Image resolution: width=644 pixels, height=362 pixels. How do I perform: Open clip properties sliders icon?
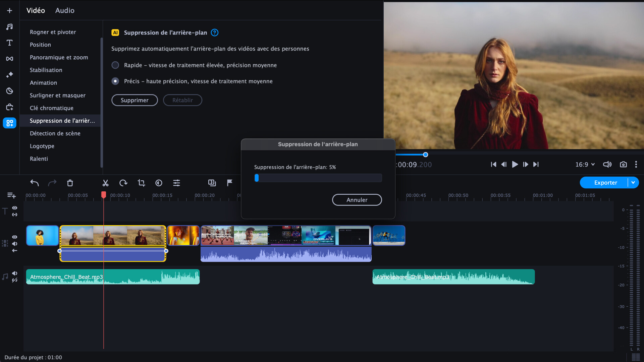[176, 183]
